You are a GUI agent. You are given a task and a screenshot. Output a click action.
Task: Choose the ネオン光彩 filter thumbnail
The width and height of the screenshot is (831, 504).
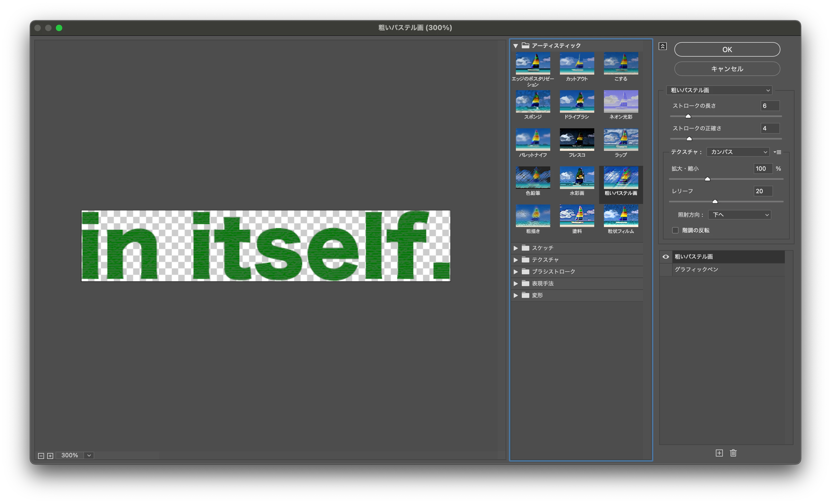tap(621, 101)
